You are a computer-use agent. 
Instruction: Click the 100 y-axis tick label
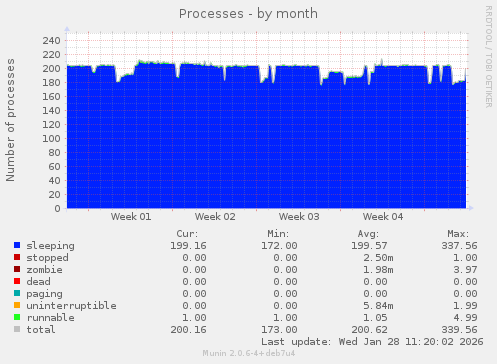pos(51,139)
